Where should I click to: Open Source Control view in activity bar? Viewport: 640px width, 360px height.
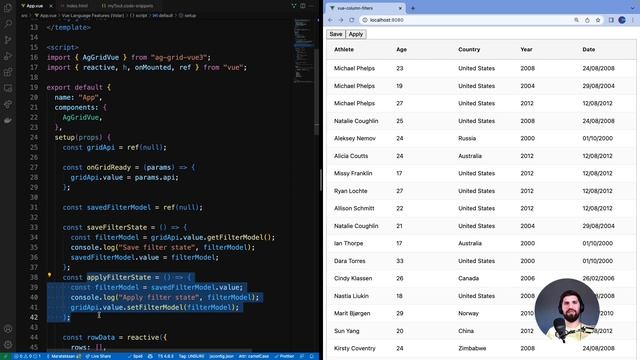pos(8,40)
